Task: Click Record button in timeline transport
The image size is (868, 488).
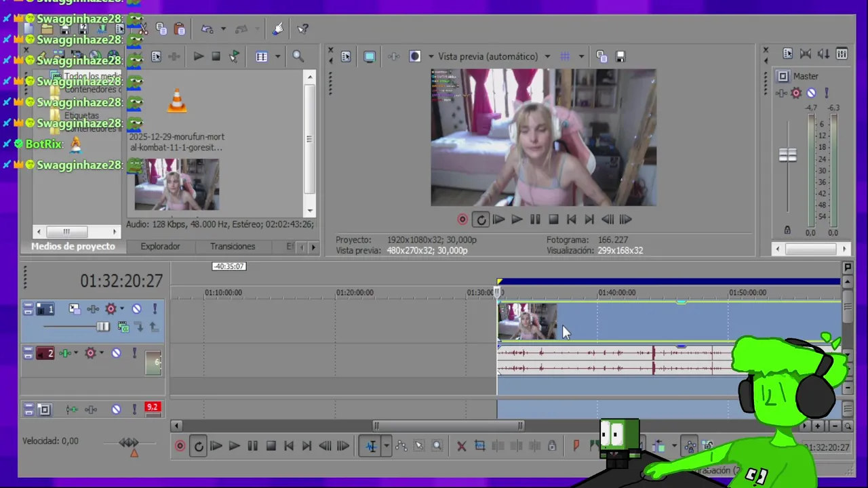Action: point(180,446)
